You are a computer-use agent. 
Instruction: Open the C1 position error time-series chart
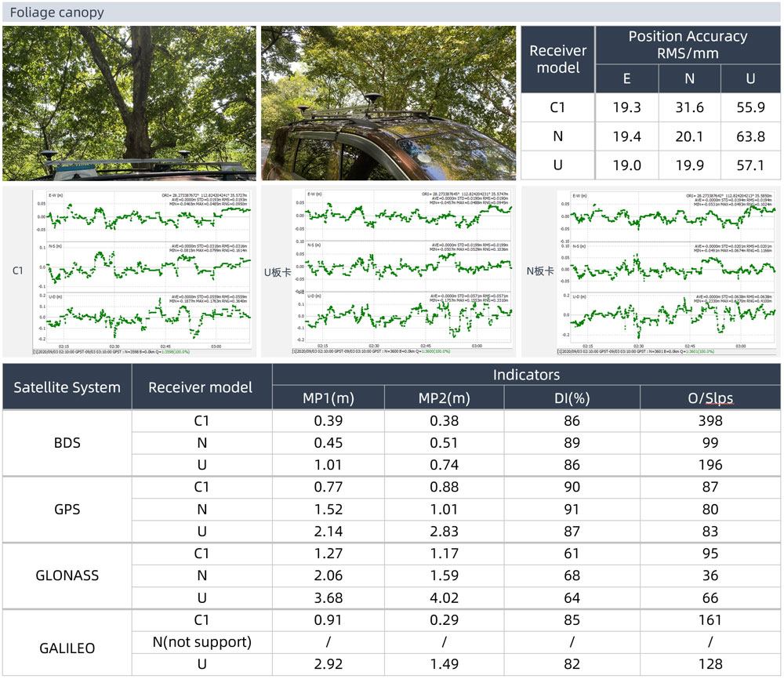click(143, 271)
